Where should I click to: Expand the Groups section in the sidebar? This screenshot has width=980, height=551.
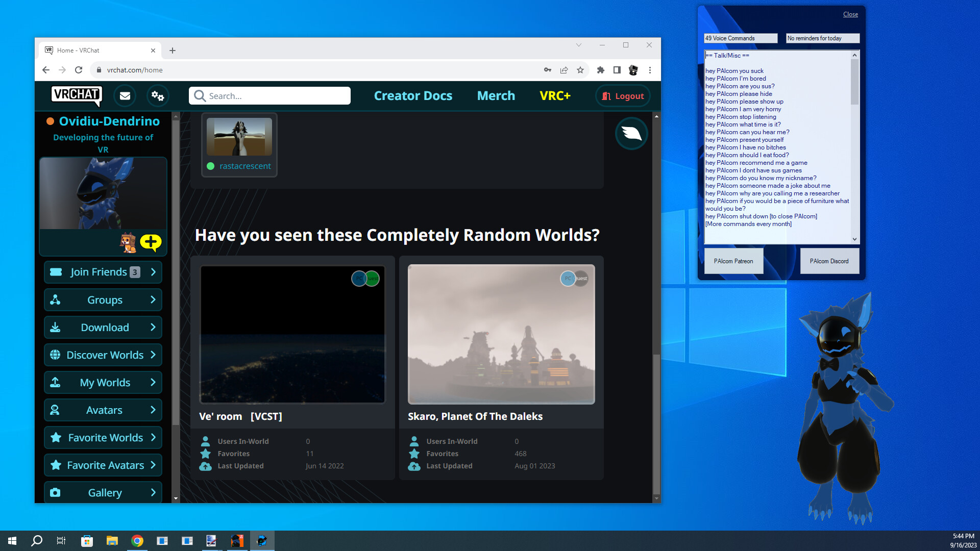coord(103,299)
